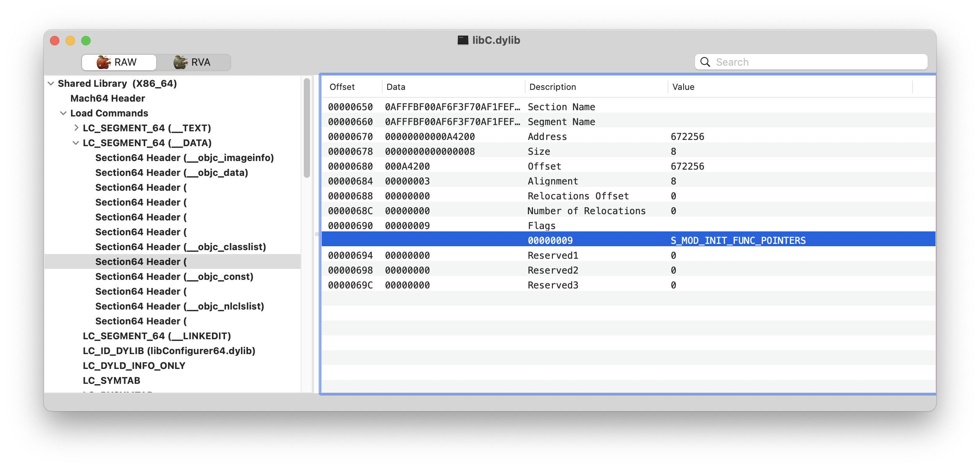980x469 pixels.
Task: Select LC_DYLD_INFO_ONLY
Action: click(134, 365)
